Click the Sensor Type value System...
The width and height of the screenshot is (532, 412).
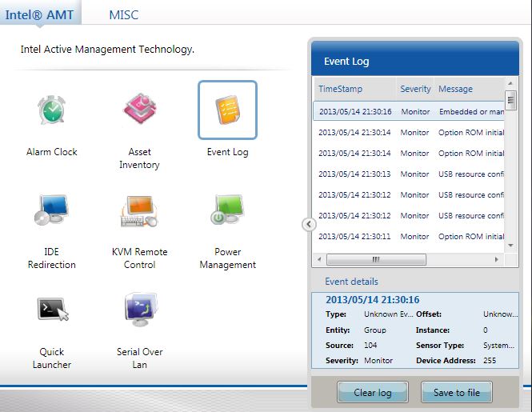click(x=498, y=345)
